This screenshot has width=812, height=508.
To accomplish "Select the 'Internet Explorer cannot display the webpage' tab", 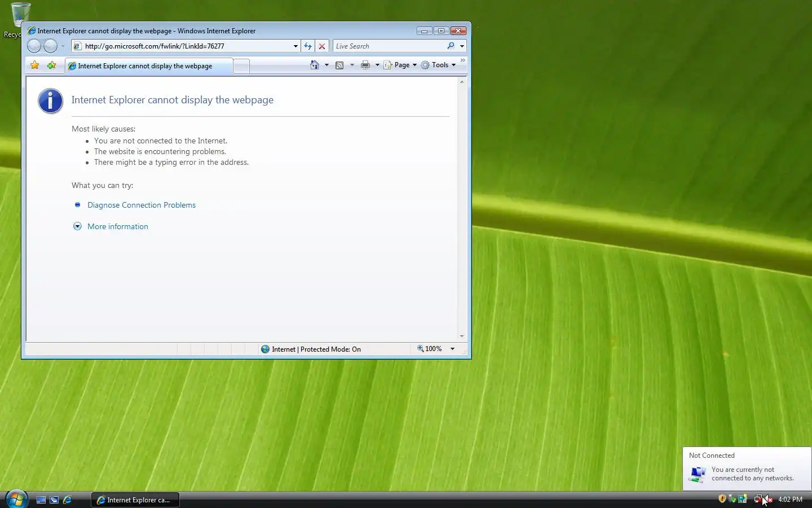I will tap(149, 66).
